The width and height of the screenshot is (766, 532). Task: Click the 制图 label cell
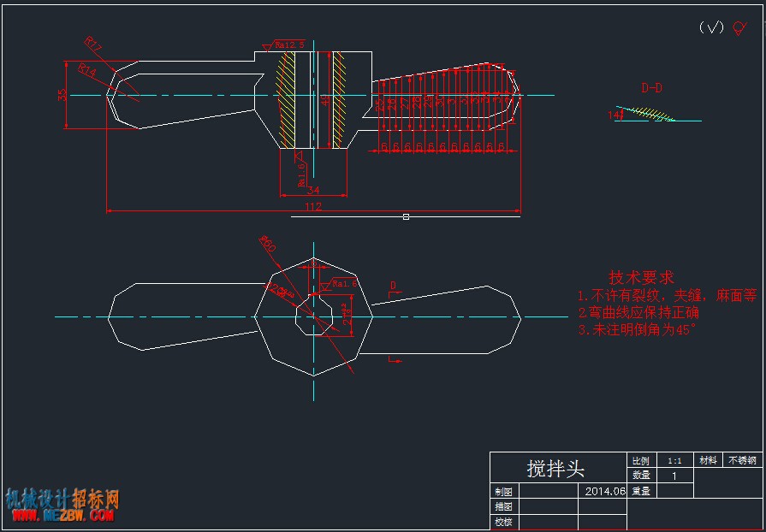(504, 492)
